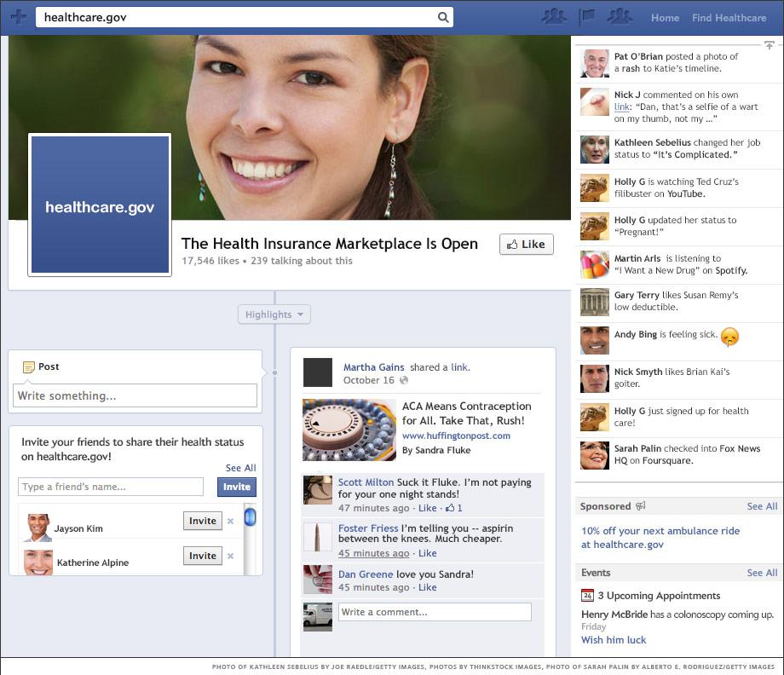Click the healthcare.gov profile picture
This screenshot has height=675, width=784.
click(100, 205)
